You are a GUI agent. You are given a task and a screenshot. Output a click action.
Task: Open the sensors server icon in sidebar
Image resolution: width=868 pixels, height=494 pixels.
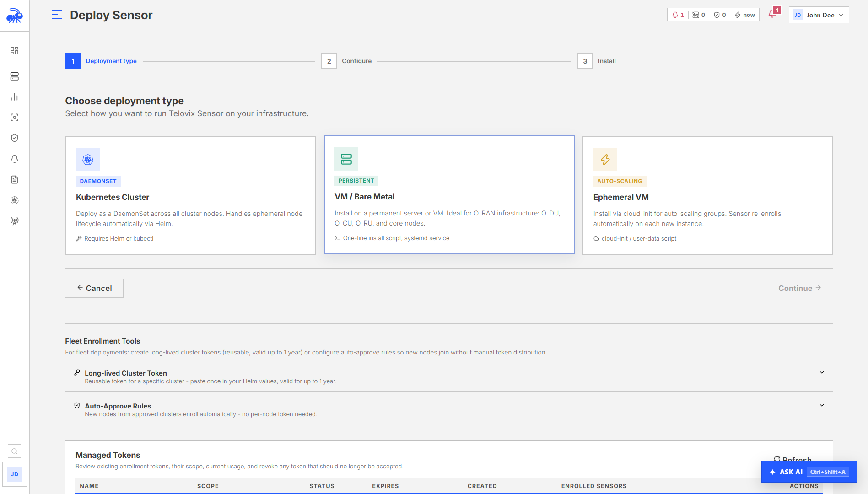point(15,76)
